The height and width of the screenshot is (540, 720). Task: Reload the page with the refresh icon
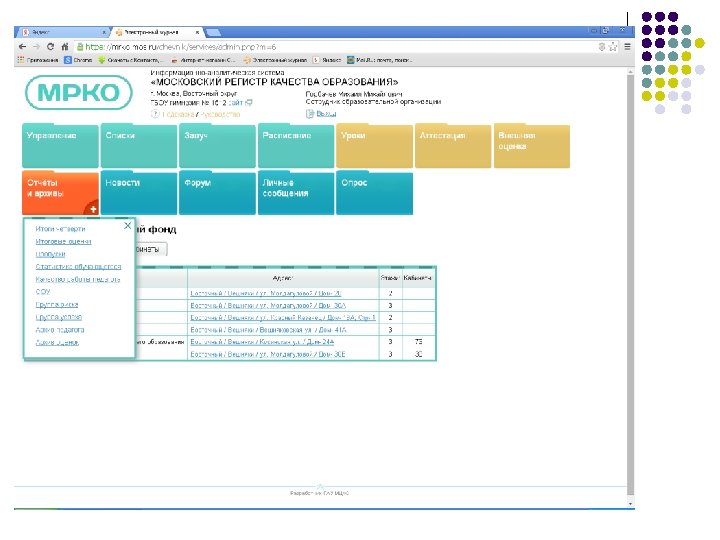(51, 47)
